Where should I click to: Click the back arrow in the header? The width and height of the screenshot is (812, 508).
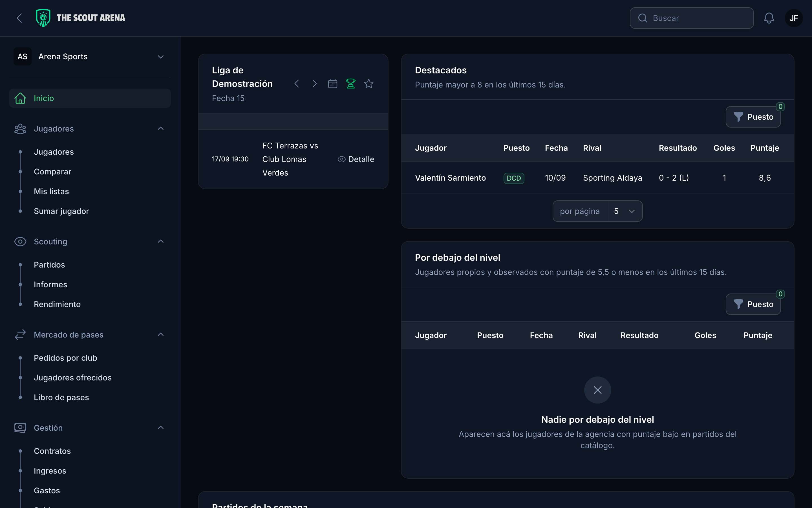(19, 18)
